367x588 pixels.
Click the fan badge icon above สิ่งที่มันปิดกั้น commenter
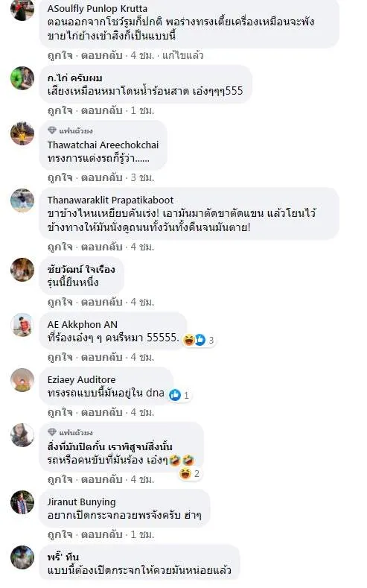(x=52, y=432)
